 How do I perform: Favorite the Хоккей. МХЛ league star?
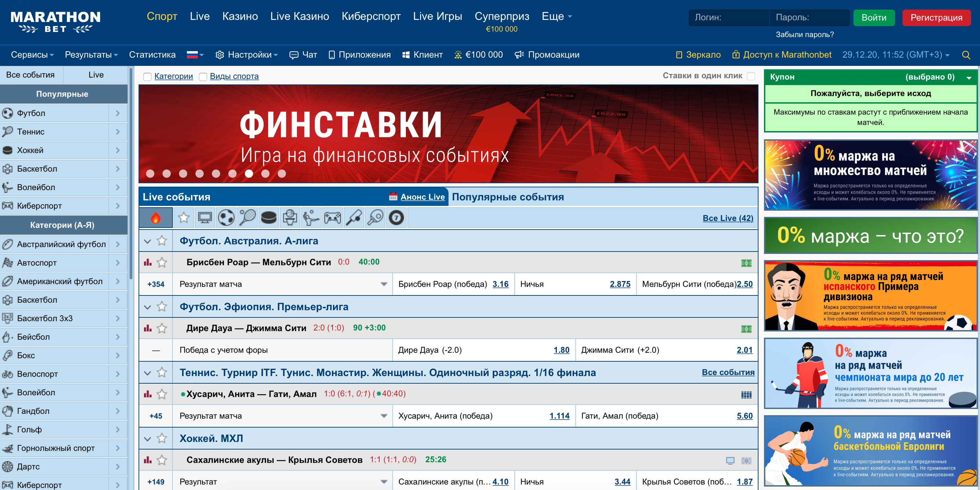pos(162,438)
